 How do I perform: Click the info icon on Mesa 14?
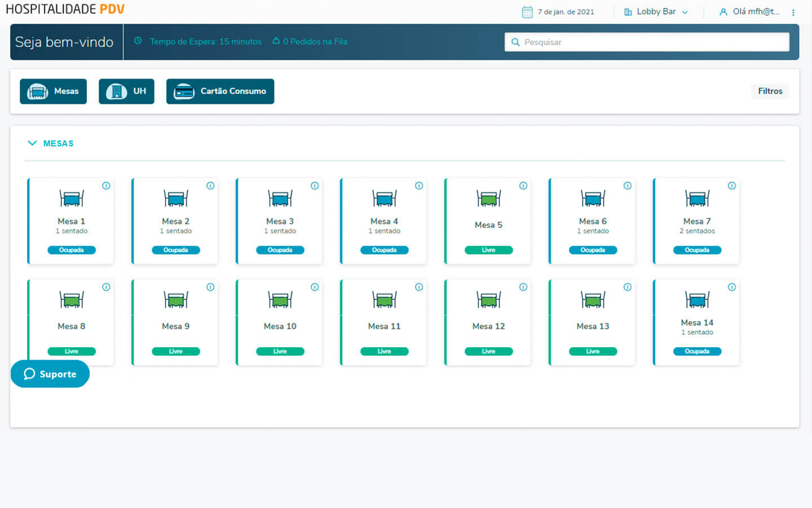click(731, 287)
